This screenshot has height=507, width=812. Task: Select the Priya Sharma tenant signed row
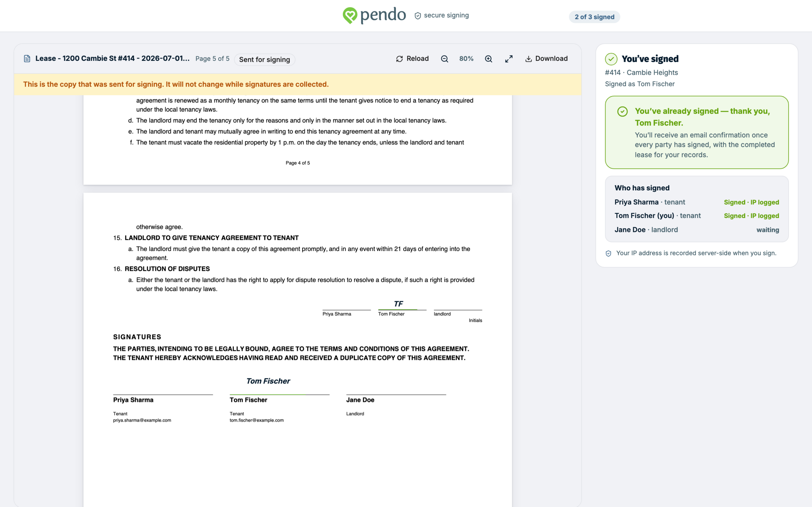(697, 202)
